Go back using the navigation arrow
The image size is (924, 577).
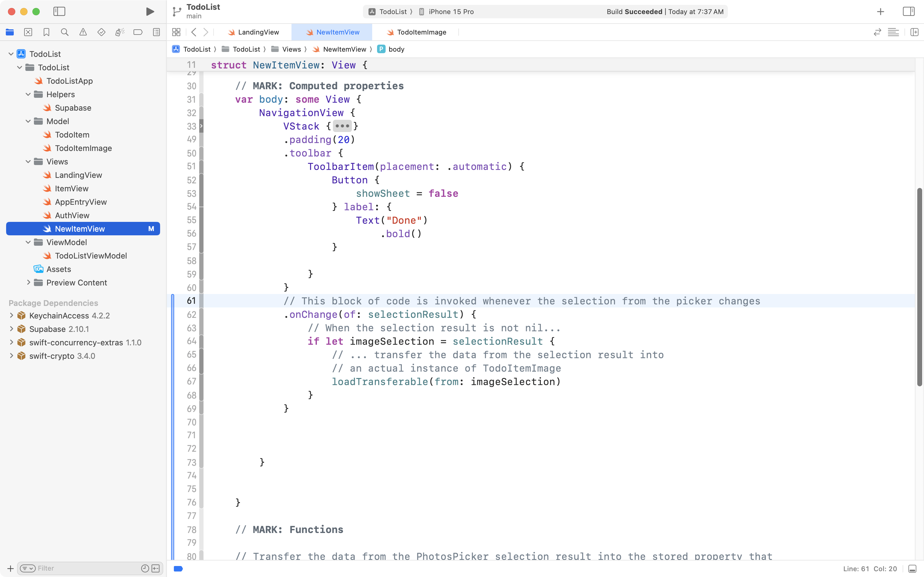pos(194,32)
